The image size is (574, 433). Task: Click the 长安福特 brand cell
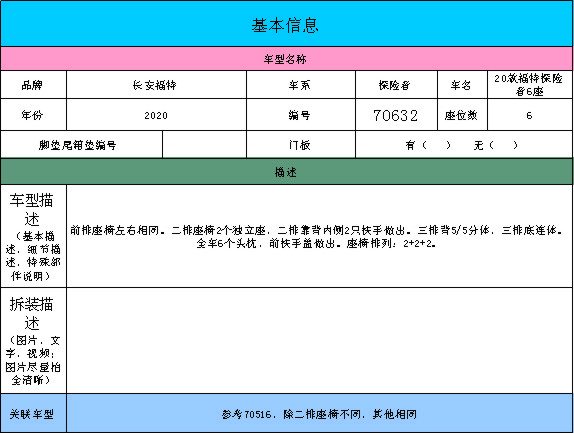point(156,85)
